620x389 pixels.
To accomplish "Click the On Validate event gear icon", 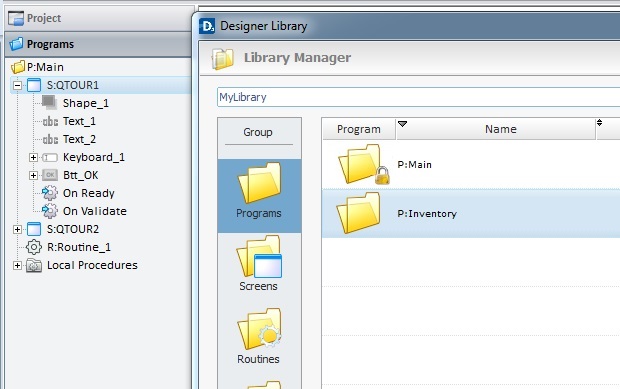I will 50,211.
